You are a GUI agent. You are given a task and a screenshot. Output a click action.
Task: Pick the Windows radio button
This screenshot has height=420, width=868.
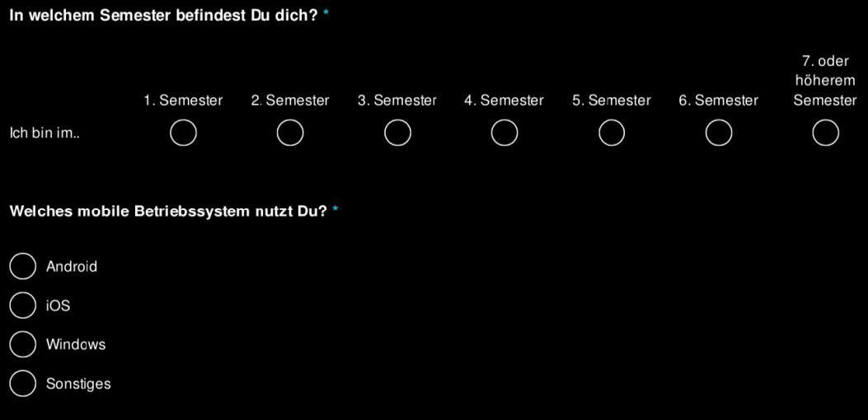23,344
